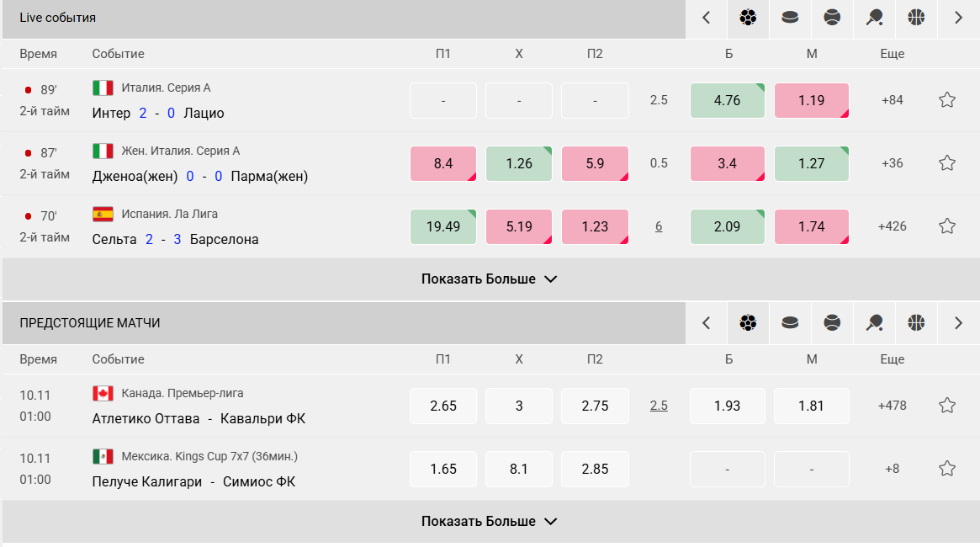The height and width of the screenshot is (547, 980).
Task: Click total 2.5 link for Атлетико Оттава match
Action: pyautogui.click(x=659, y=406)
